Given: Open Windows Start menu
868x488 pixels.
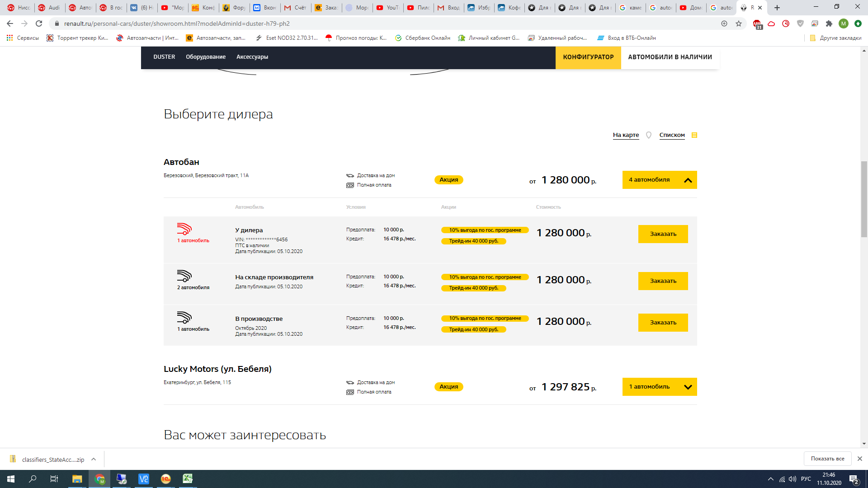Looking at the screenshot, I should point(11,479).
